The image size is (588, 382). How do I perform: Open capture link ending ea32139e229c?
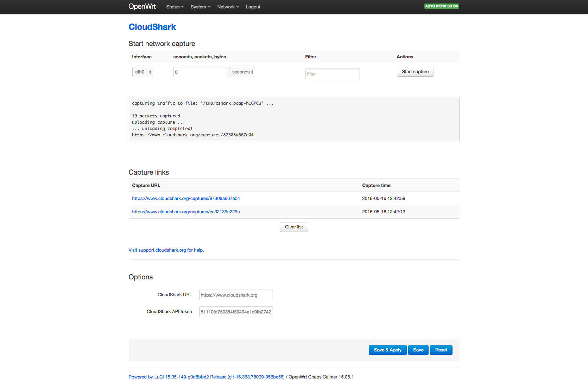pos(186,212)
